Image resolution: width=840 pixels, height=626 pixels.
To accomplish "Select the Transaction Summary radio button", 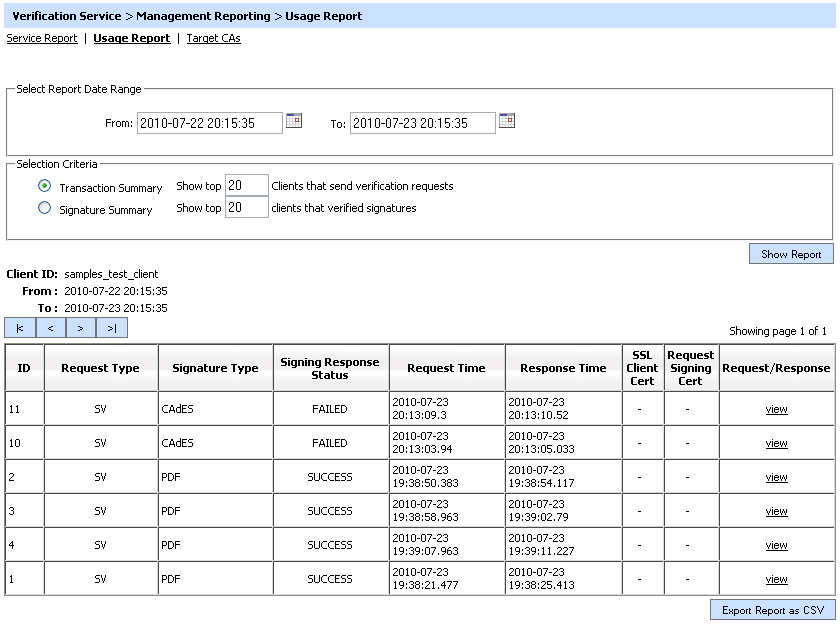I will click(x=44, y=186).
